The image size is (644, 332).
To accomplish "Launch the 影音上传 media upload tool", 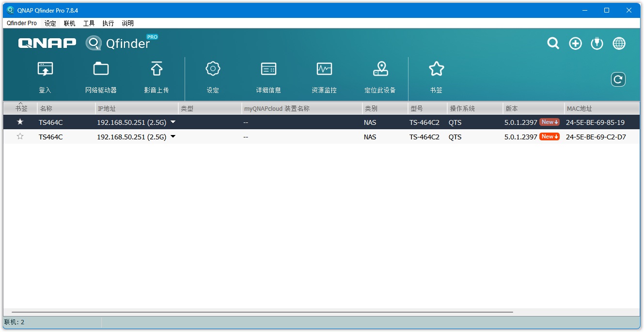I will [157, 77].
